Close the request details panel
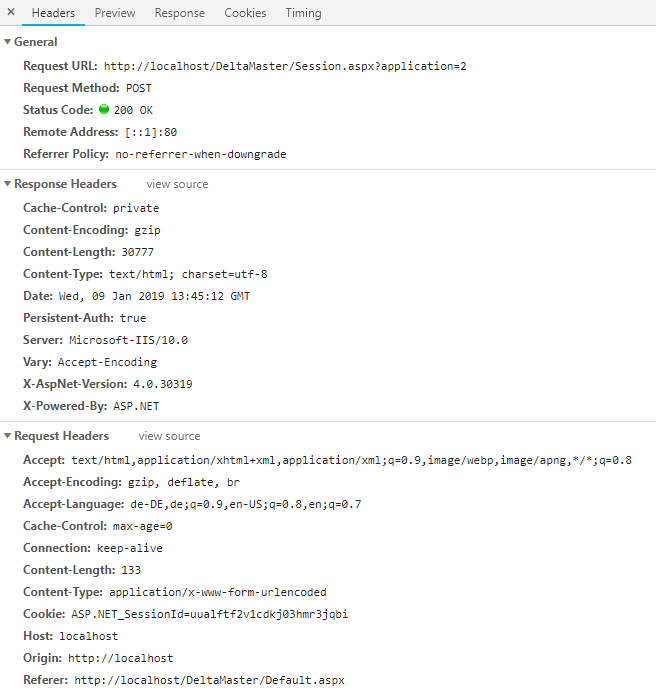 11,13
